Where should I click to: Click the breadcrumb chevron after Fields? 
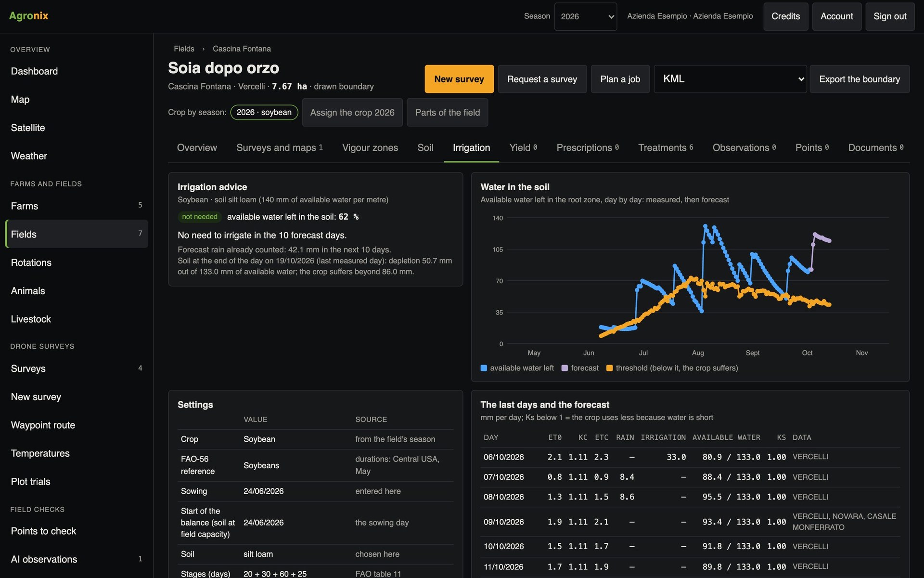[204, 49]
